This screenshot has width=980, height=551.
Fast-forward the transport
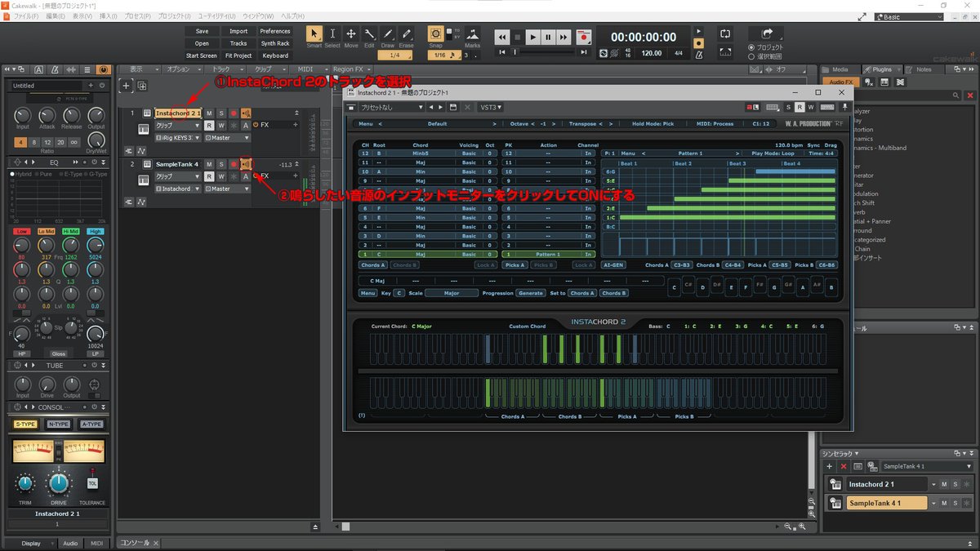(563, 37)
